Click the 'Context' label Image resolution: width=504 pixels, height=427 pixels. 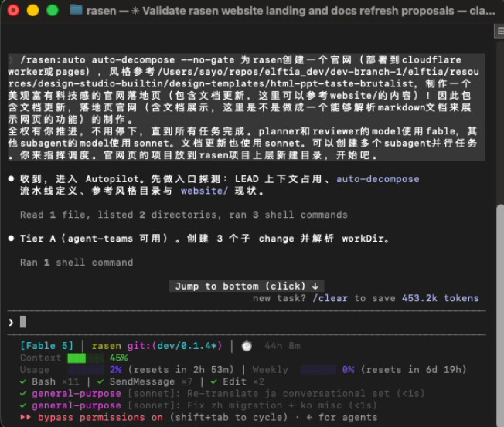pos(40,358)
